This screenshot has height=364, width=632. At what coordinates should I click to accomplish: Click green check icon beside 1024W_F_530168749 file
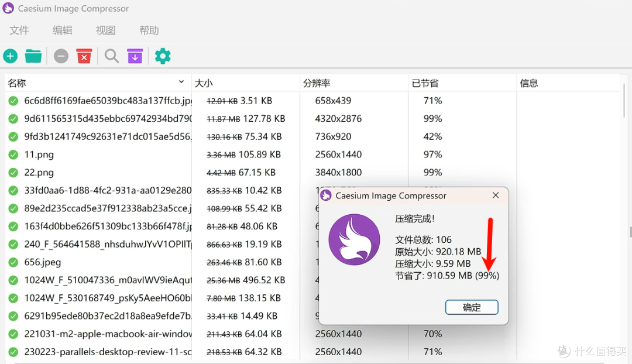coord(13,298)
